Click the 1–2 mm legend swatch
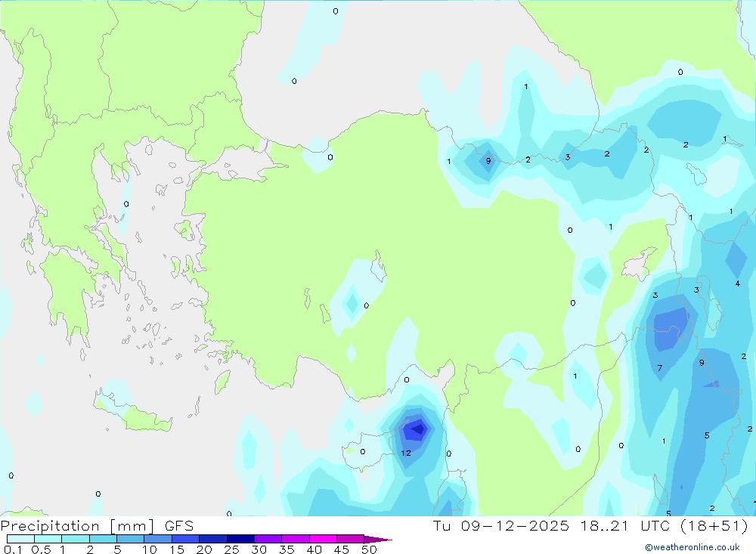Viewport: 756px width, 554px height. click(76, 539)
